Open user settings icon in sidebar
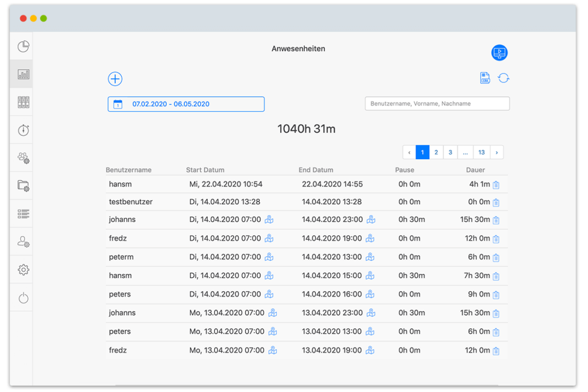This screenshot has height=392, width=588. (x=23, y=242)
